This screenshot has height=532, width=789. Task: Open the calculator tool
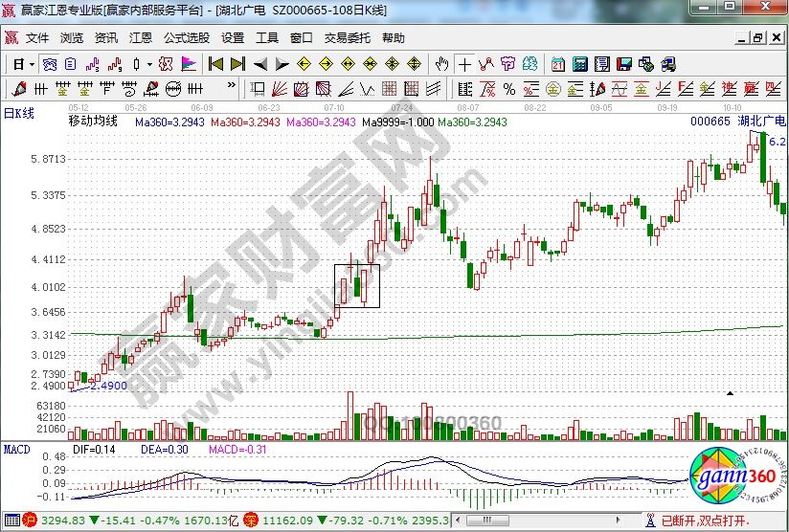click(580, 64)
